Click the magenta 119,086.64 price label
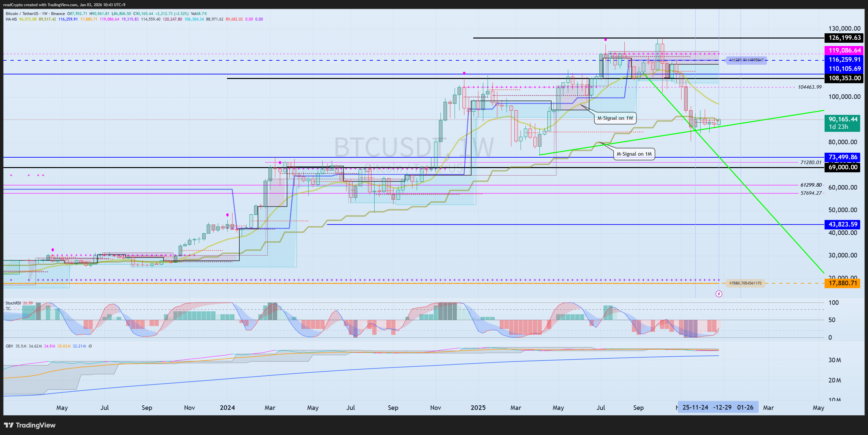Viewport: 868px width, 435px height. [844, 51]
